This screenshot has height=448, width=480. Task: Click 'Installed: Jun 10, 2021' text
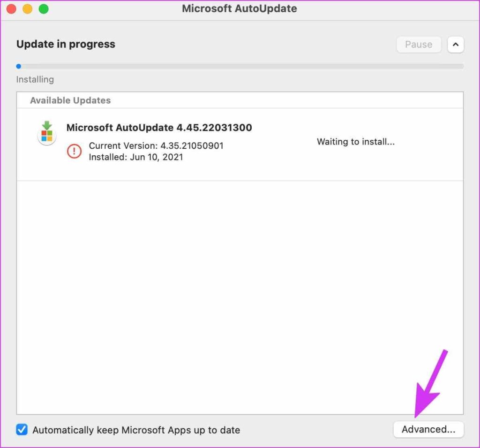coord(136,157)
